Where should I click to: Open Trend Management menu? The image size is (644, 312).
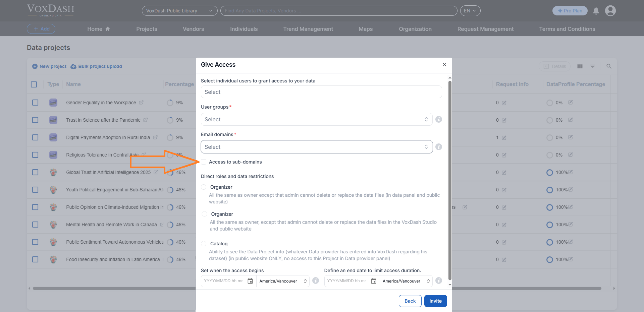(x=308, y=29)
